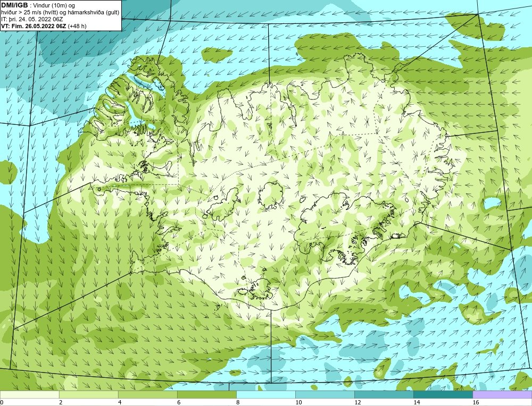Click the 12–14 m/s teal legend swatch
The height and width of the screenshot is (406, 532).
click(384, 394)
